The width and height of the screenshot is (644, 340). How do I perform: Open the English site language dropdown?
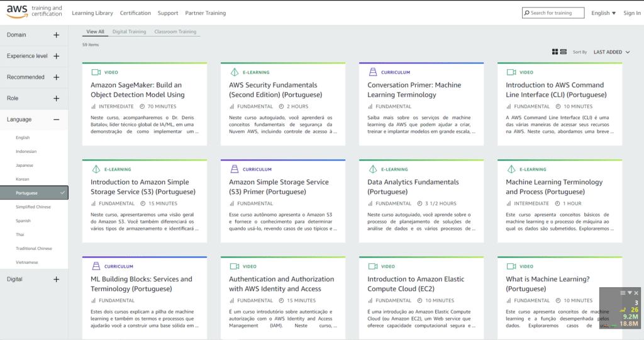[x=603, y=13]
